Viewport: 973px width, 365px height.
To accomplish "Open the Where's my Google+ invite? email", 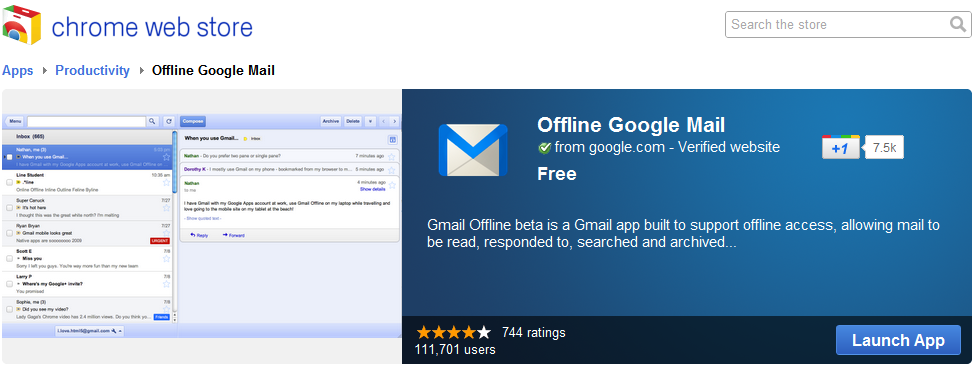I will click(x=87, y=284).
